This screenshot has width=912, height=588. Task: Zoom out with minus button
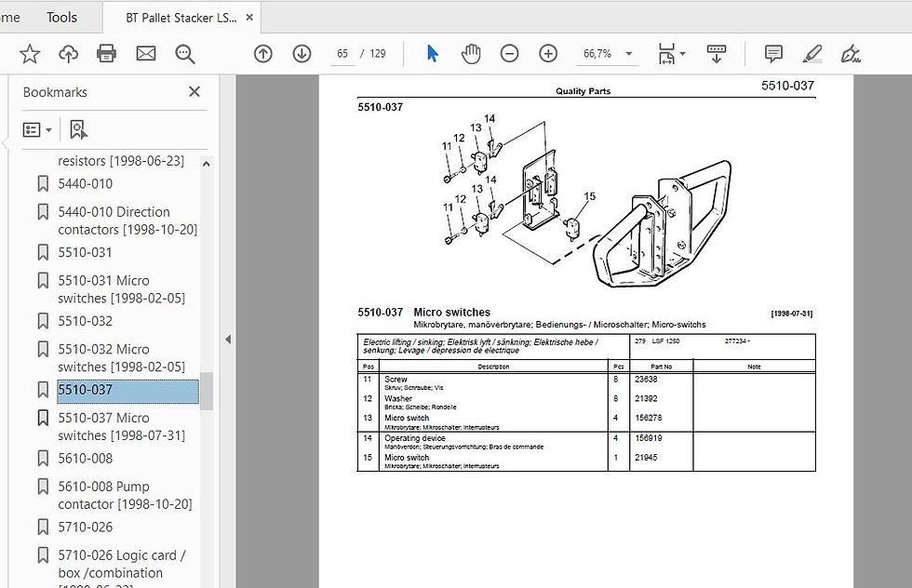click(x=509, y=54)
